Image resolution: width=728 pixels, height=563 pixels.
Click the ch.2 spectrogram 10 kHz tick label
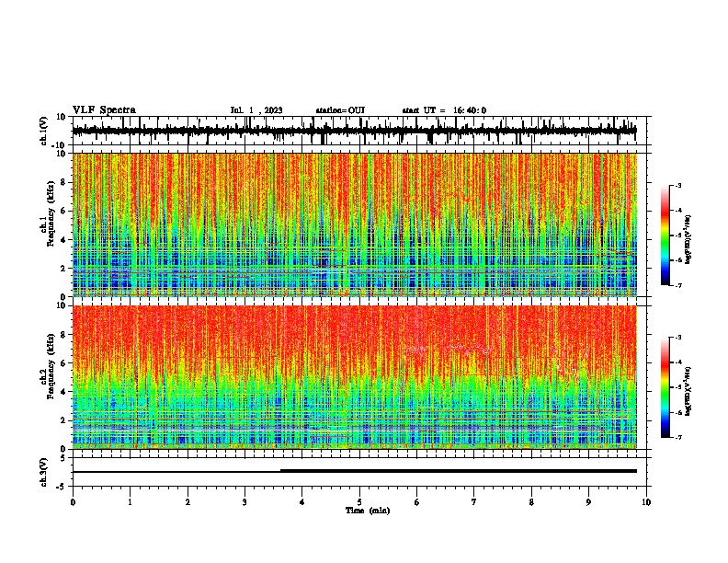point(62,305)
